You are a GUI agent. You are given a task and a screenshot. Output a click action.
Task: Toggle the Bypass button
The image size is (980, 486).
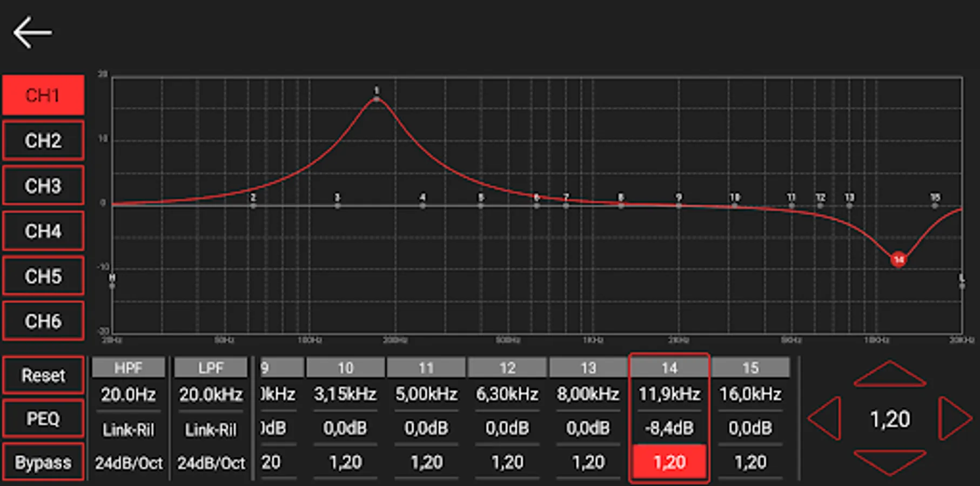[x=43, y=462]
